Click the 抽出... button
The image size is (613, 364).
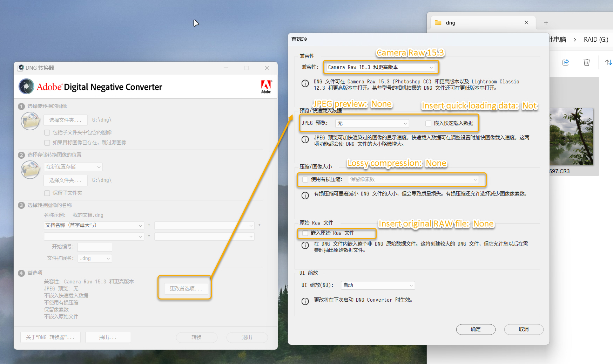[108, 337]
